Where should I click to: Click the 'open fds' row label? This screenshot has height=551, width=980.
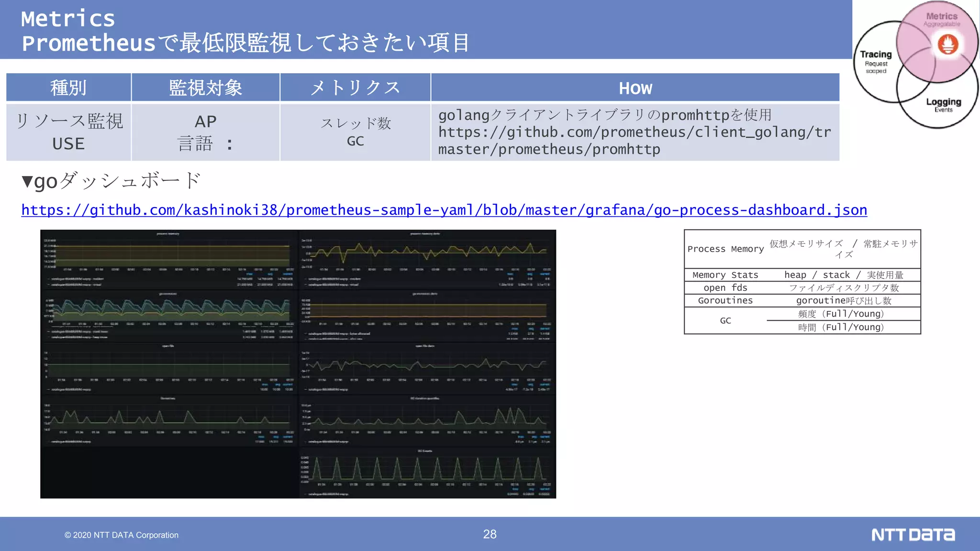[725, 288]
